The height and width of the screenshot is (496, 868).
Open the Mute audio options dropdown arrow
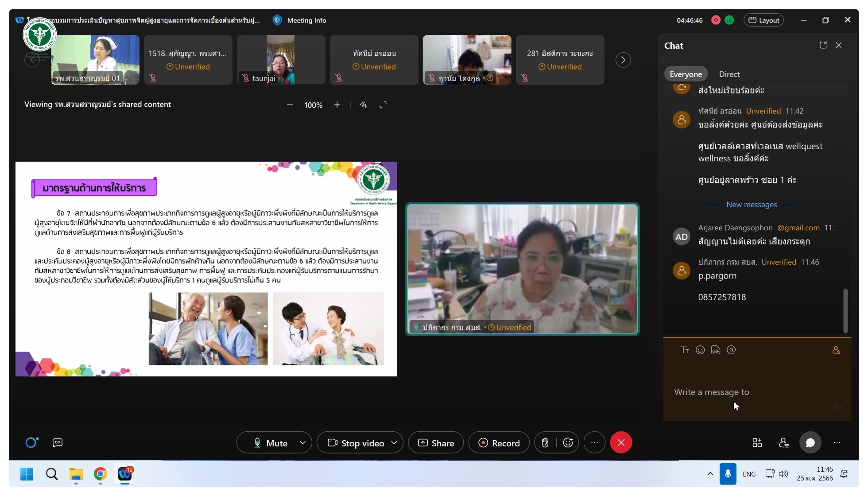point(303,443)
